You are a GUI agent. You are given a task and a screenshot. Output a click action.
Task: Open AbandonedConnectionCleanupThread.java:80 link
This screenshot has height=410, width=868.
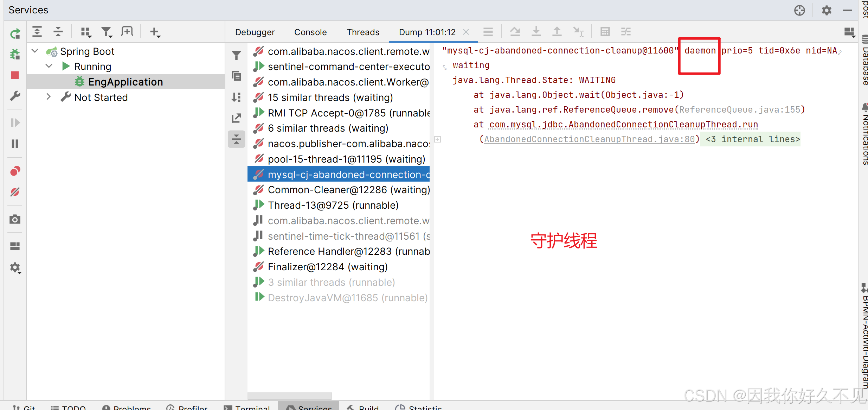coord(589,139)
